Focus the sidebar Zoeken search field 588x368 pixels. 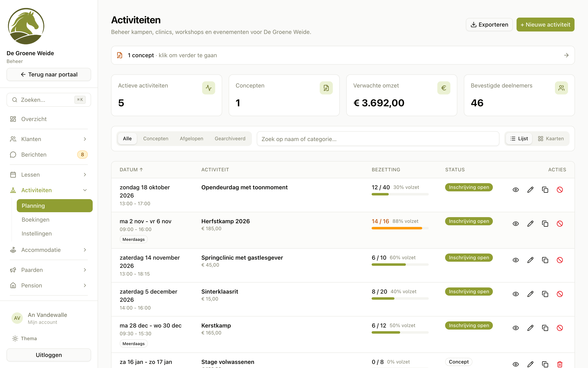point(49,100)
